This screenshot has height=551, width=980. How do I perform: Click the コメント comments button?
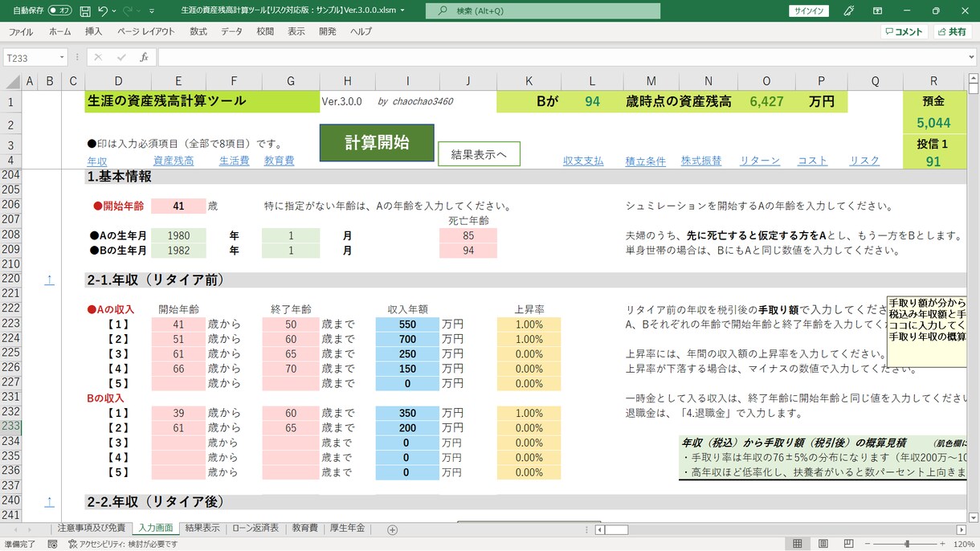904,32
